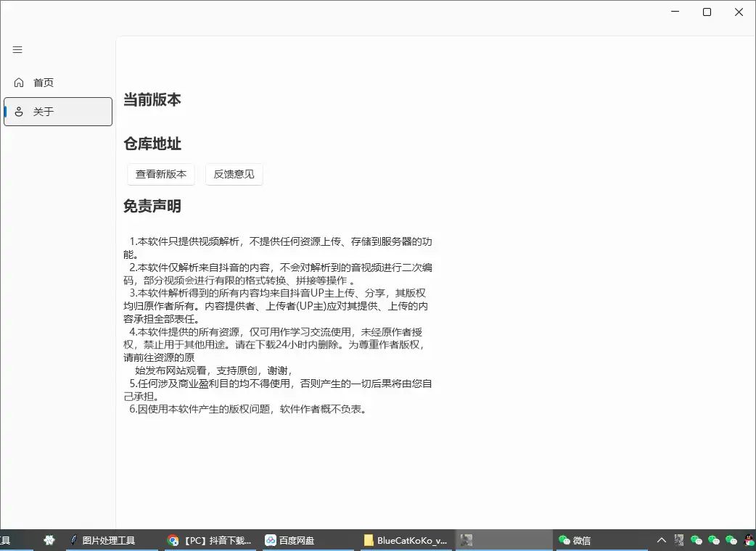Click the 查看新版本 button

[160, 174]
